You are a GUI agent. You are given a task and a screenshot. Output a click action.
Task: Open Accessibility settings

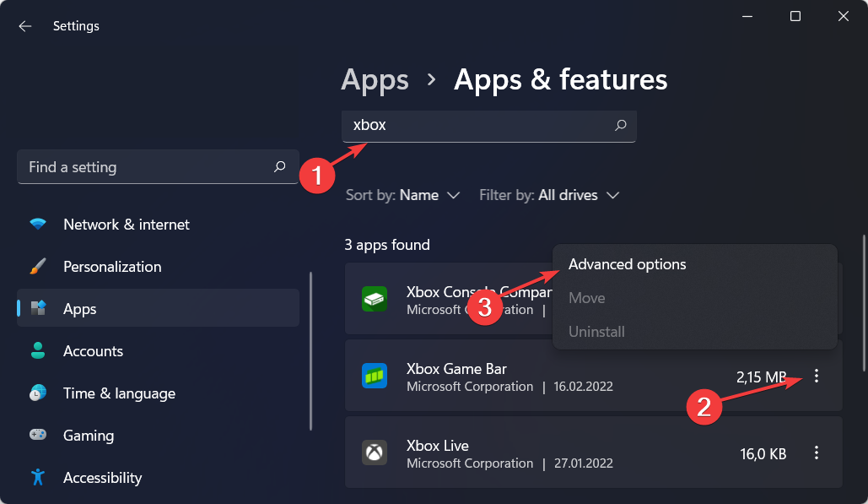(x=159, y=478)
